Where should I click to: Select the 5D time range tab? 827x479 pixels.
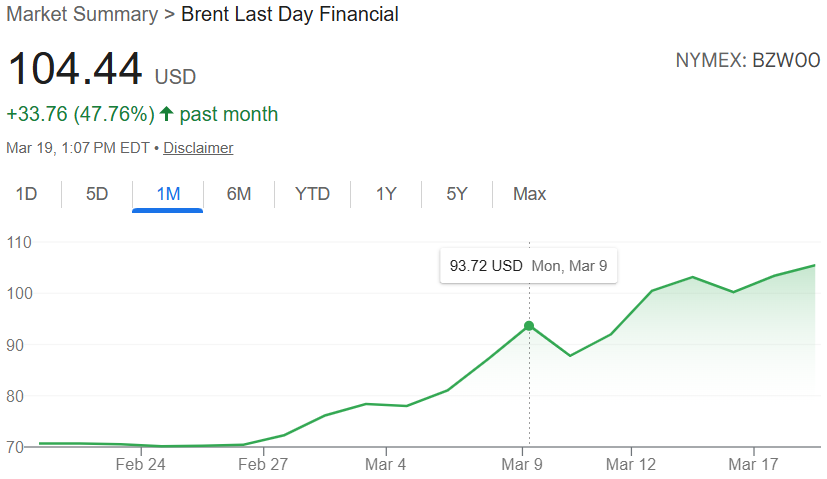pyautogui.click(x=97, y=194)
